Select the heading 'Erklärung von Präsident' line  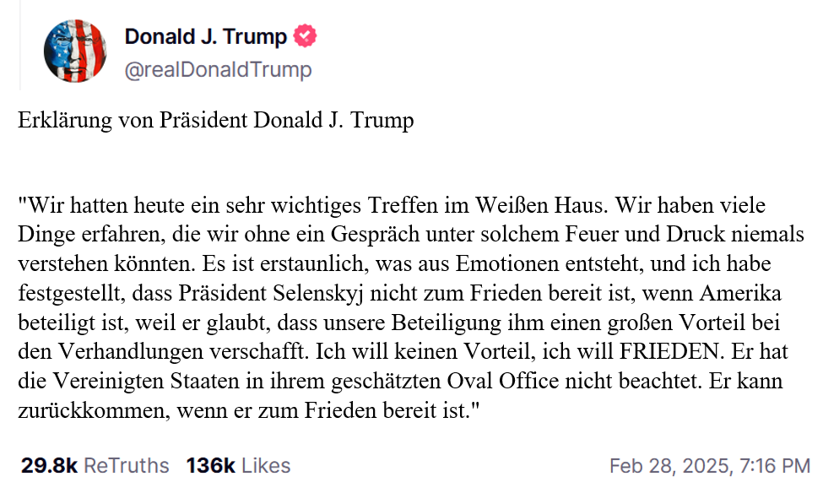tap(216, 120)
